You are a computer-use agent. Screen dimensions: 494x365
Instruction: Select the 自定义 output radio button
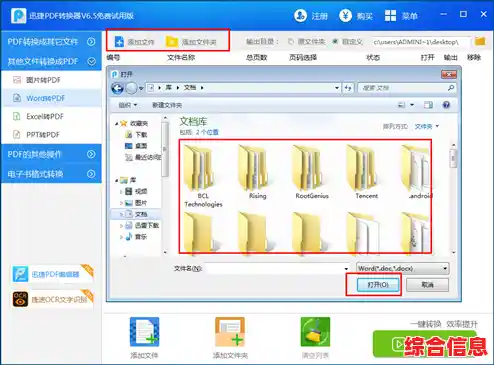coord(335,41)
